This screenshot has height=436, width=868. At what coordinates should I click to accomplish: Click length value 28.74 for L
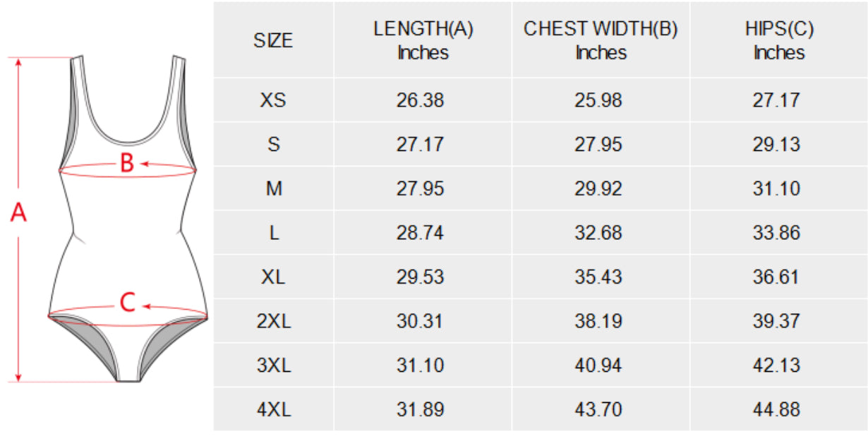421,233
